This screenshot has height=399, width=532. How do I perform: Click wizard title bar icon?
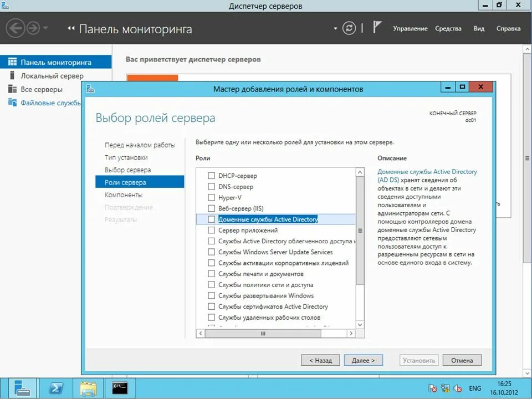pyautogui.click(x=90, y=89)
